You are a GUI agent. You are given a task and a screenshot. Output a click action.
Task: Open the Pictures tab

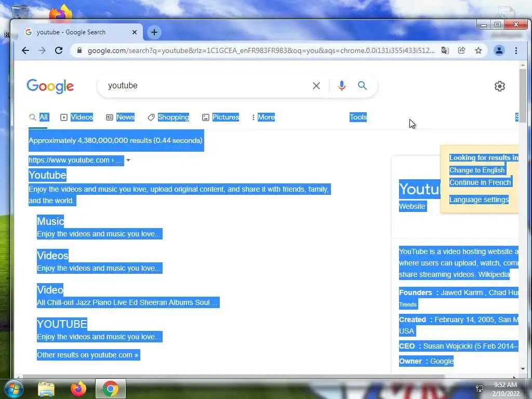[220, 117]
